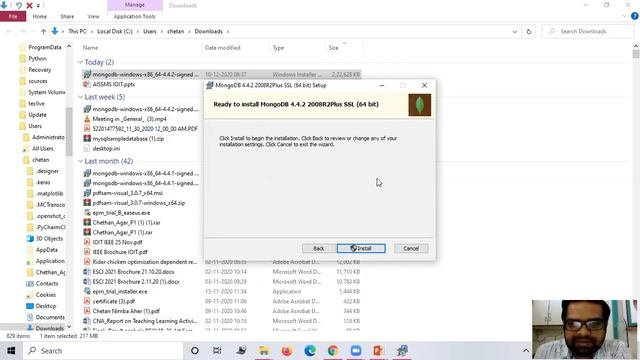Screen dimensions: 640x360
Task: Open File menu in Explorer ribbon
Action: tap(13, 16)
